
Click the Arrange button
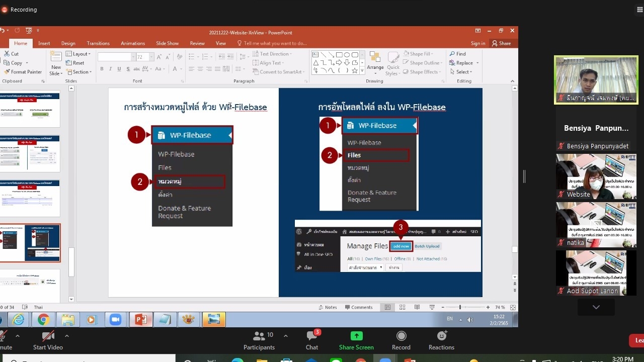(375, 62)
